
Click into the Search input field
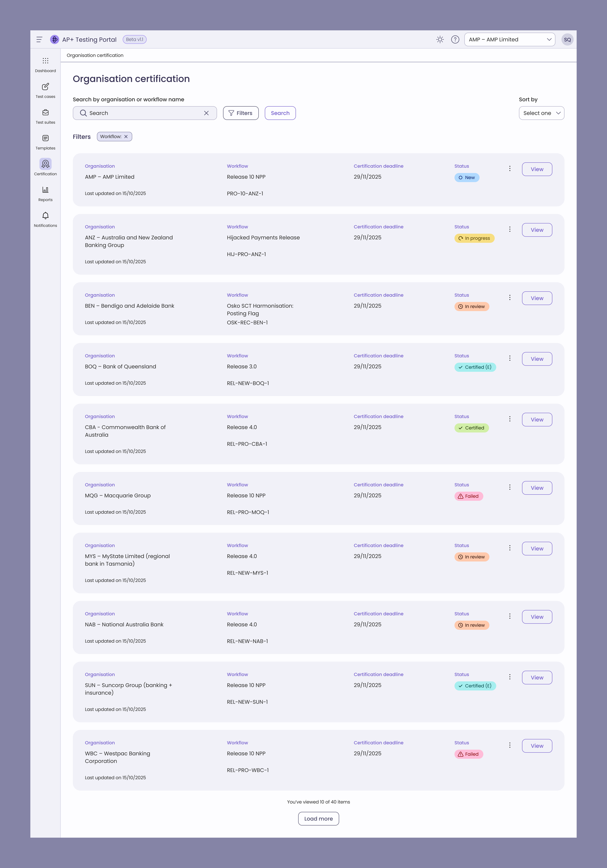pos(144,113)
